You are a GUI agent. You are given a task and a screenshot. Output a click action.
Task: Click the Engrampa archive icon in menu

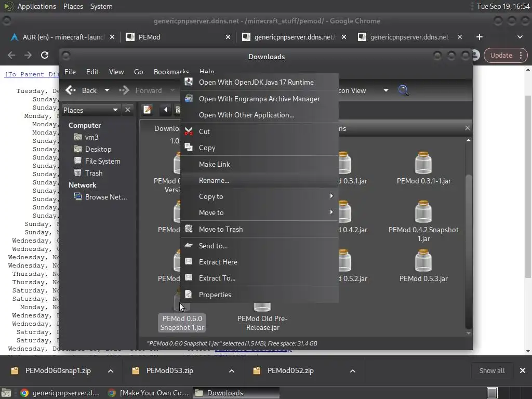(189, 98)
